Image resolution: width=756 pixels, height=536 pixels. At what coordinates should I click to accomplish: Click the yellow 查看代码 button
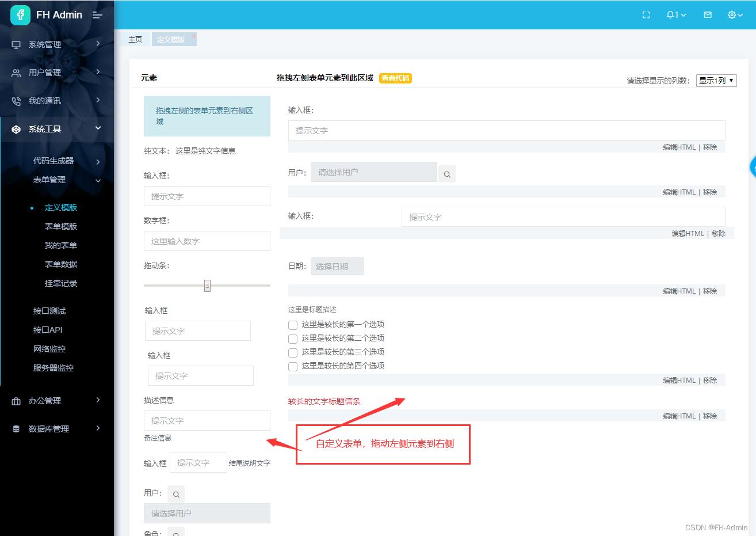coord(395,78)
